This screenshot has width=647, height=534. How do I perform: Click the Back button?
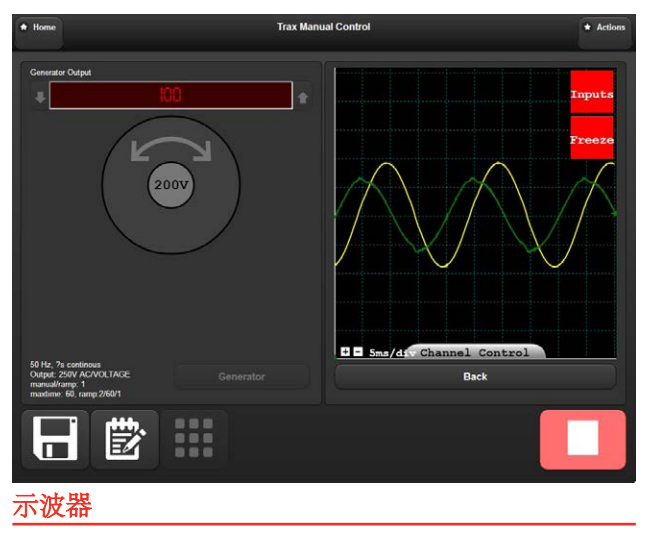click(475, 377)
